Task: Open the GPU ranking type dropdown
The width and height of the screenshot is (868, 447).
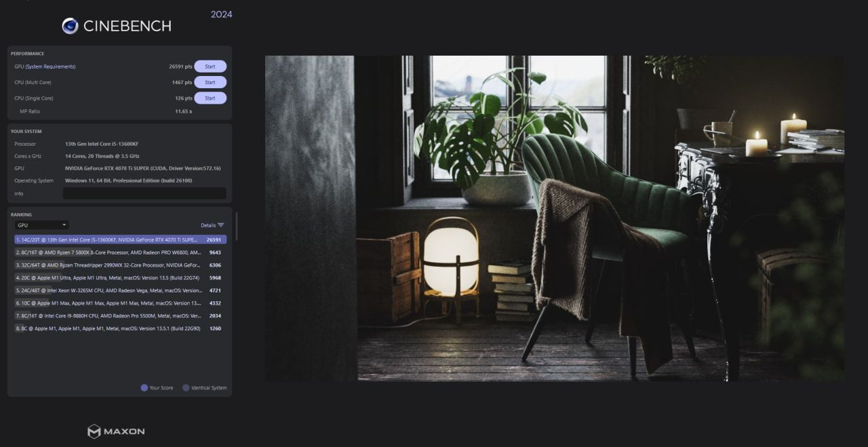Action: pos(42,225)
